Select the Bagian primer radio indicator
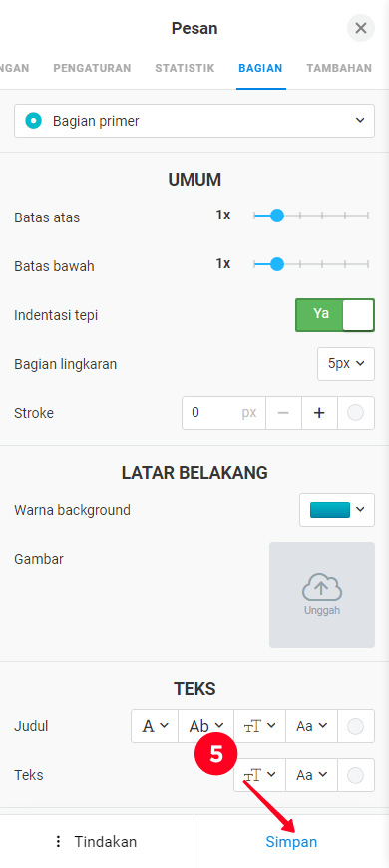 coord(34,120)
